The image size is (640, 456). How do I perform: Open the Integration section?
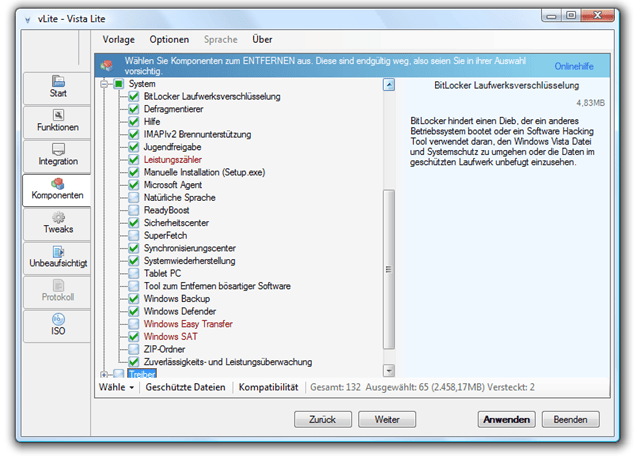[x=58, y=155]
